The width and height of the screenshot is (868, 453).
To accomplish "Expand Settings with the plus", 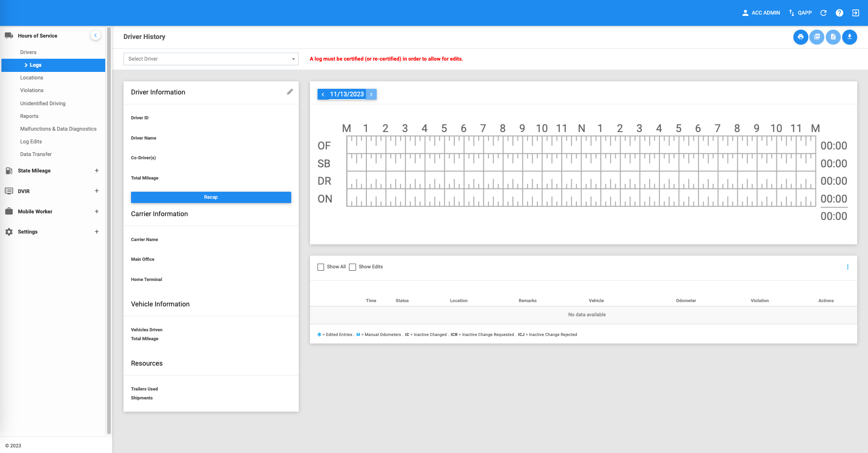I will pos(97,232).
